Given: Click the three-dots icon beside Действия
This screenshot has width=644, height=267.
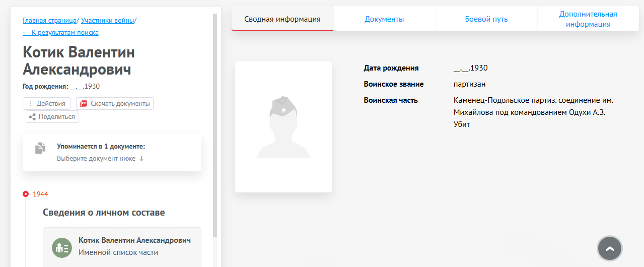Looking at the screenshot, I should click(30, 103).
